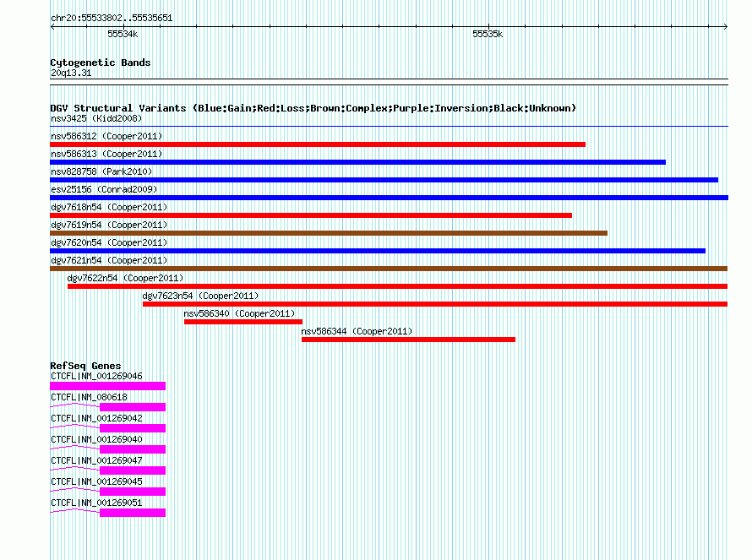The image size is (752, 560).
Task: Click the nsv586340 (Cooper2011) label
Action: click(239, 313)
